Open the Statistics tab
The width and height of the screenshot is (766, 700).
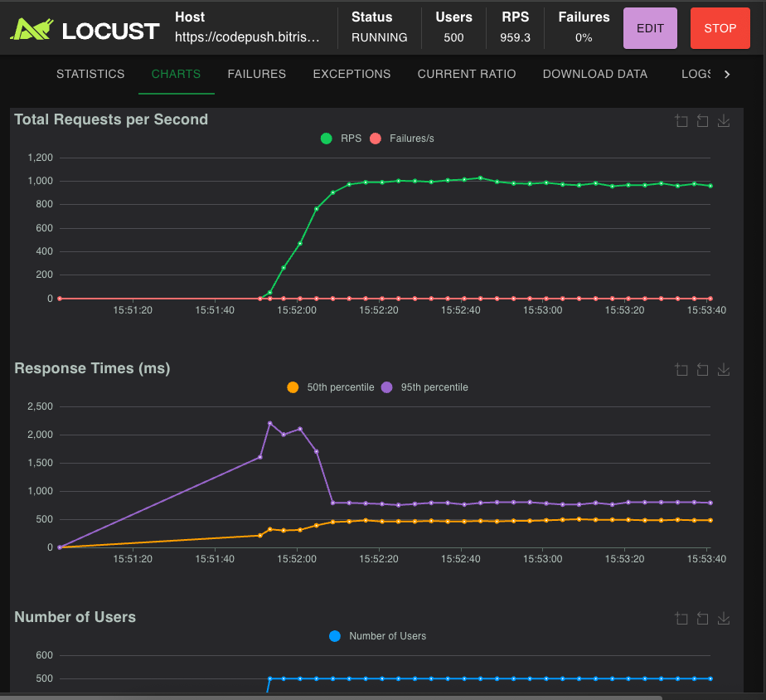[90, 74]
